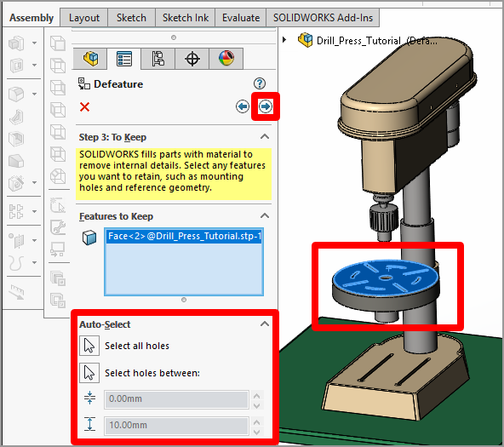Click the 10.00mm maximum hole field
This screenshot has width=504, height=447.
pos(176,426)
